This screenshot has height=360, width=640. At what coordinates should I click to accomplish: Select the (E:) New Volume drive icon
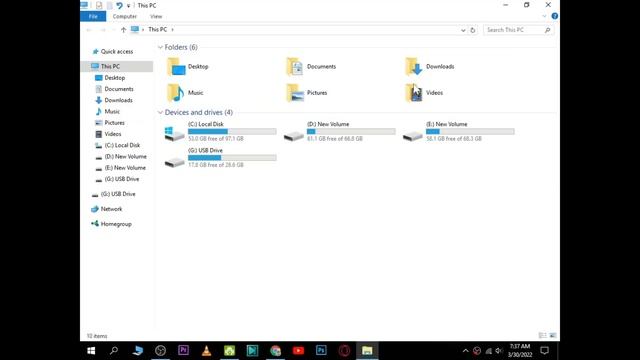click(x=413, y=136)
